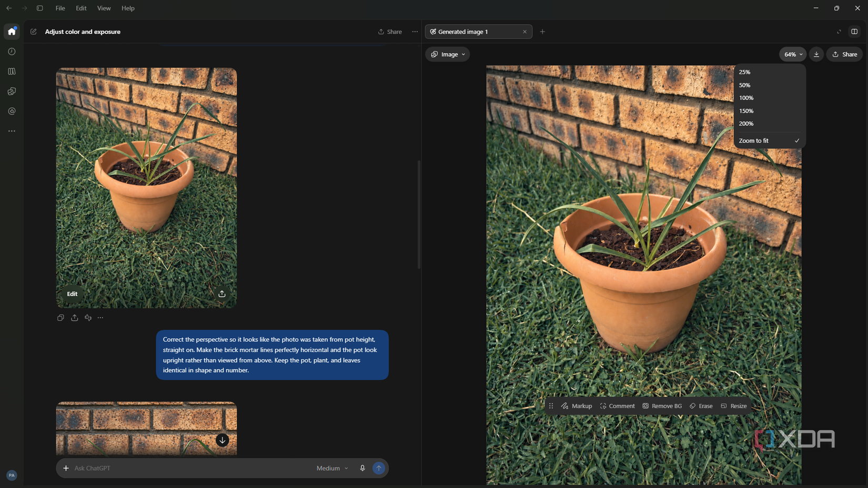Click the Remove BG tool
The image size is (868, 488).
click(662, 406)
